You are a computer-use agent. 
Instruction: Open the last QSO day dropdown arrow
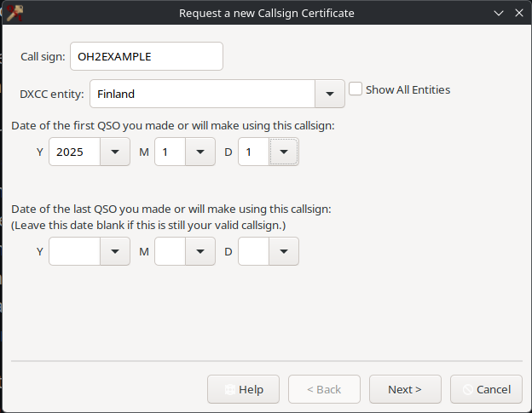point(284,251)
